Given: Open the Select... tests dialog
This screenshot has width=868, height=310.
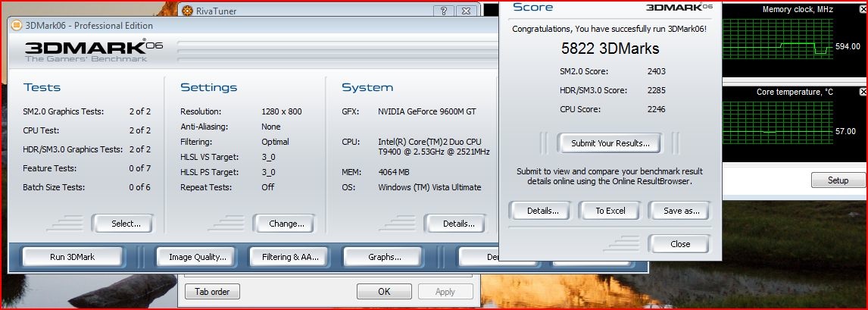Looking at the screenshot, I should (x=123, y=224).
